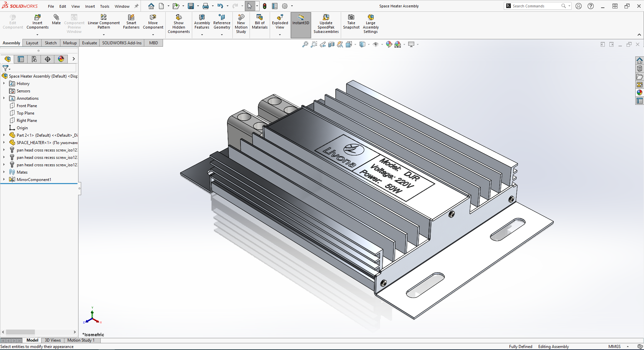The image size is (644, 350).
Task: Open ConfigurationManager tab icon
Action: coord(34,59)
